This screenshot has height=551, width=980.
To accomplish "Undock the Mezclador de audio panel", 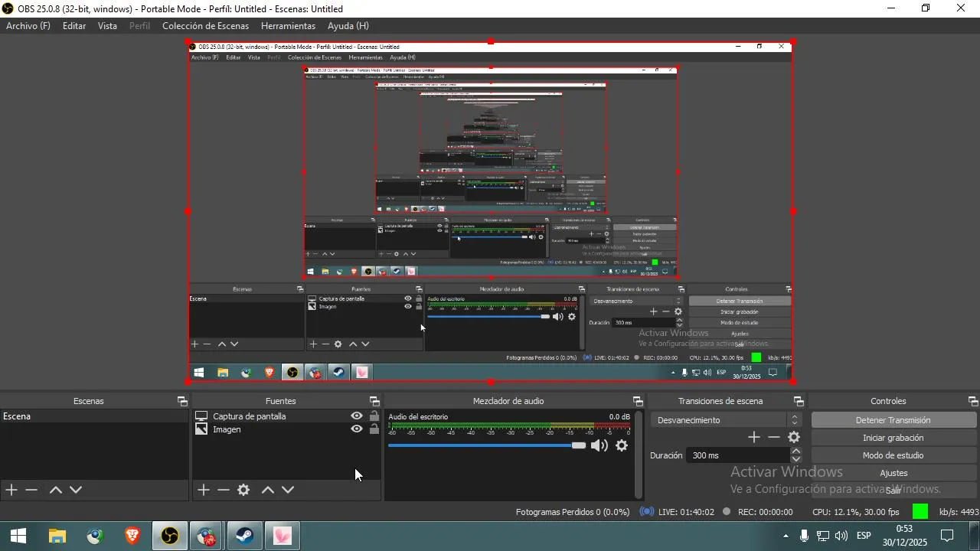I will 638,401.
